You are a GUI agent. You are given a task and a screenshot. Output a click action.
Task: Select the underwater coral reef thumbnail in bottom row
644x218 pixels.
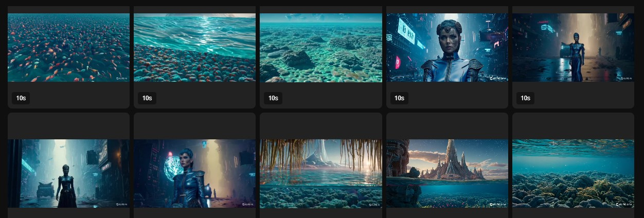pyautogui.click(x=573, y=173)
